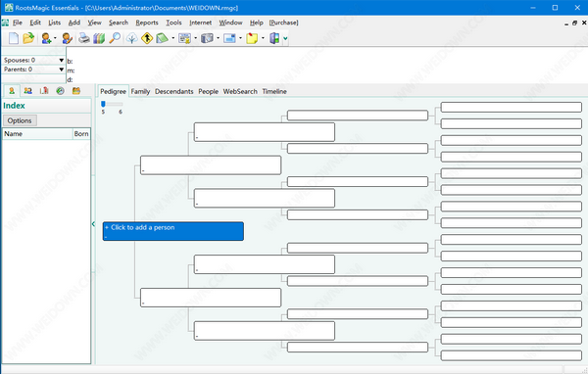
Task: Open the sidebar history clock tab icon
Action: click(60, 91)
